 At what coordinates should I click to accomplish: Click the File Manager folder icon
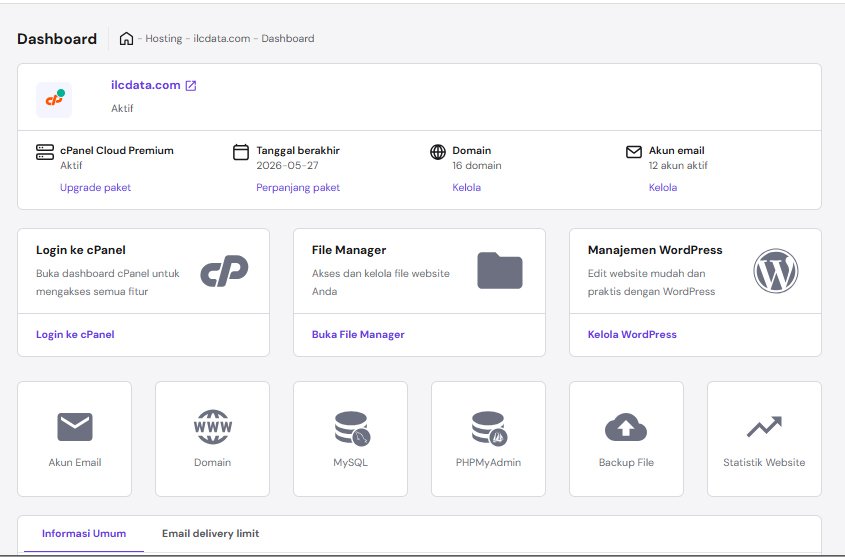pos(499,271)
